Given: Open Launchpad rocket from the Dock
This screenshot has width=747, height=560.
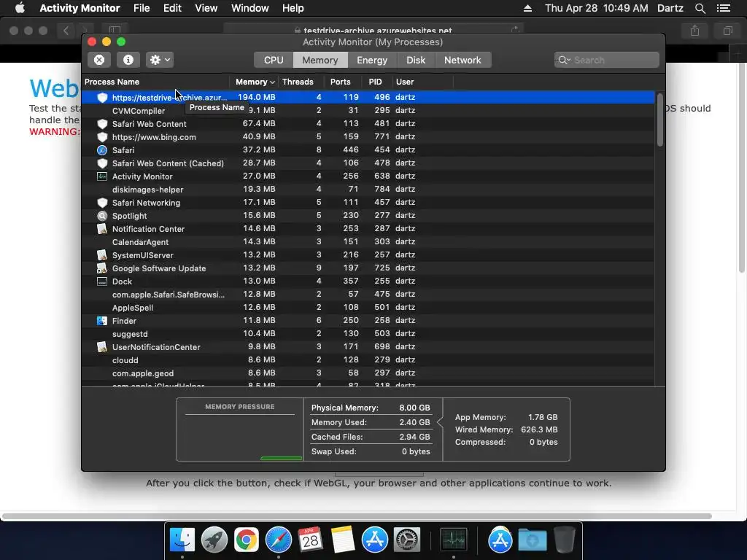Looking at the screenshot, I should pyautogui.click(x=214, y=540).
